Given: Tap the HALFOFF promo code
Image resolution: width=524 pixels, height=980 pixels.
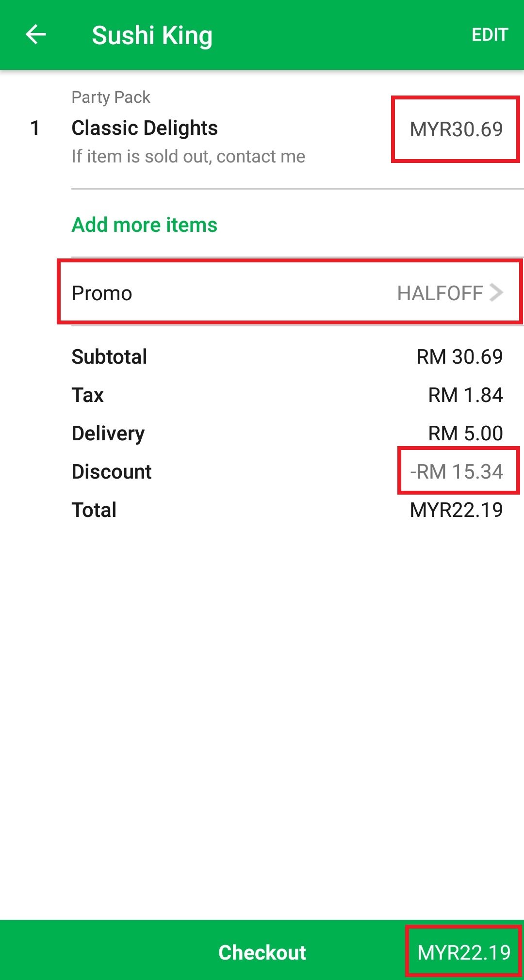Looking at the screenshot, I should 440,293.
